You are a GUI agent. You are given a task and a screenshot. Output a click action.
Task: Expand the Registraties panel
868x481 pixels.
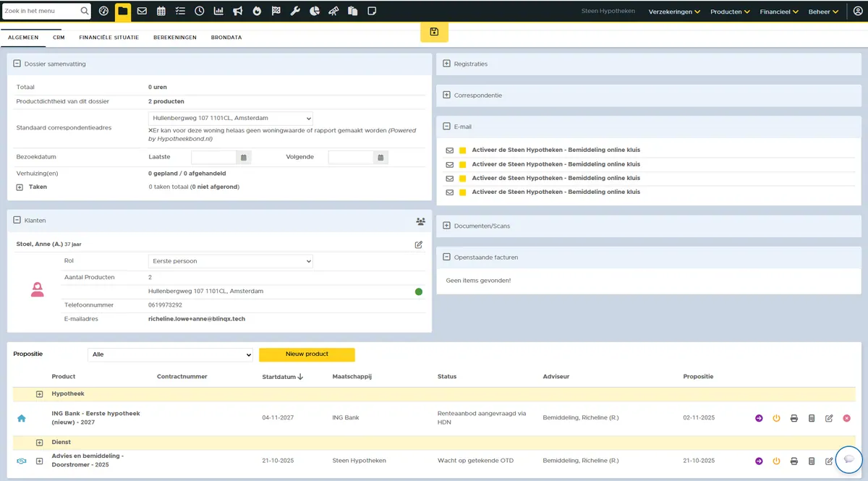[x=446, y=64]
